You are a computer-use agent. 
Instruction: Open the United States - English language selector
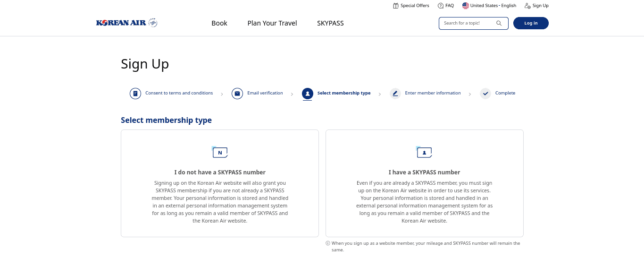(489, 6)
